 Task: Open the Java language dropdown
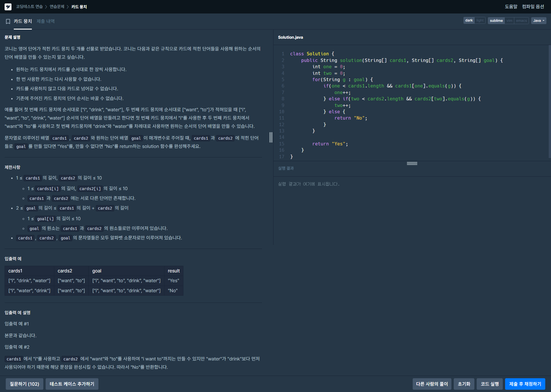tap(538, 21)
